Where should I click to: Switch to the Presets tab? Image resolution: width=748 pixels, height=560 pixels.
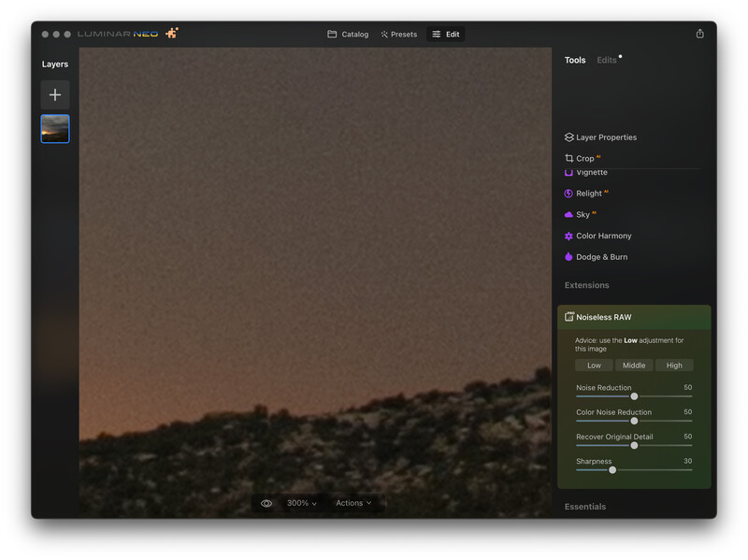tap(399, 35)
